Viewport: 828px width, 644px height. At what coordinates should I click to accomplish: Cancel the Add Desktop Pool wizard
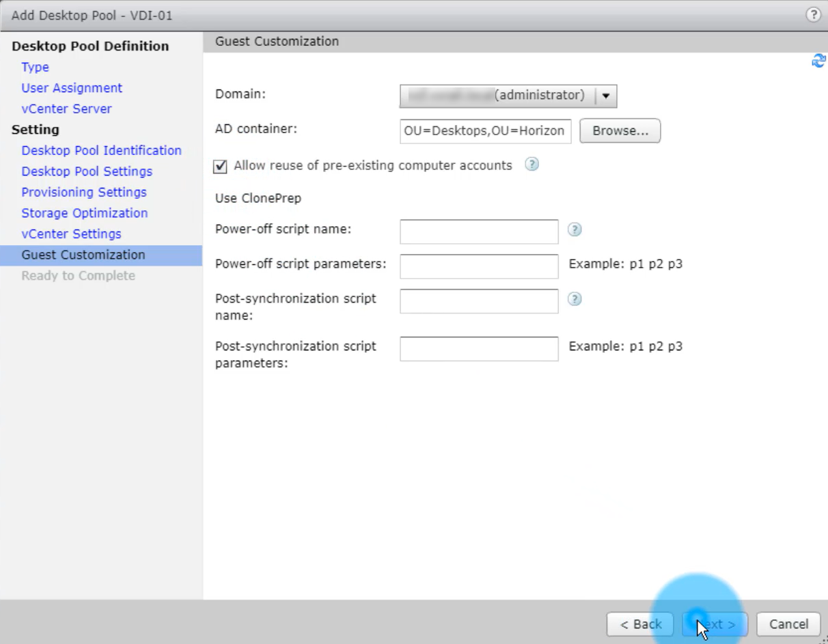point(788,624)
